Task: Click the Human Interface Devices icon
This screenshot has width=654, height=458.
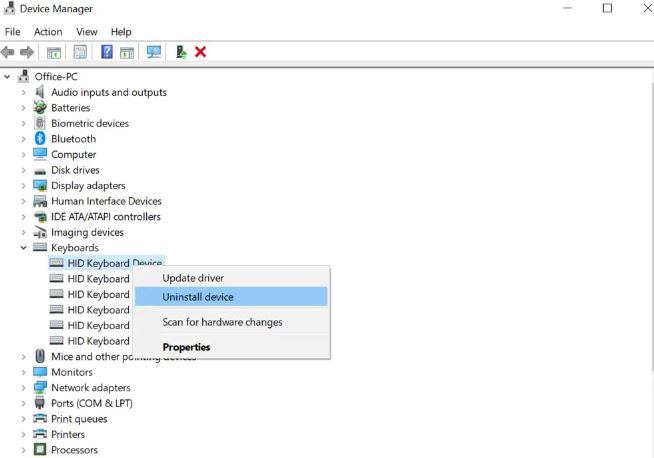Action: coord(40,201)
